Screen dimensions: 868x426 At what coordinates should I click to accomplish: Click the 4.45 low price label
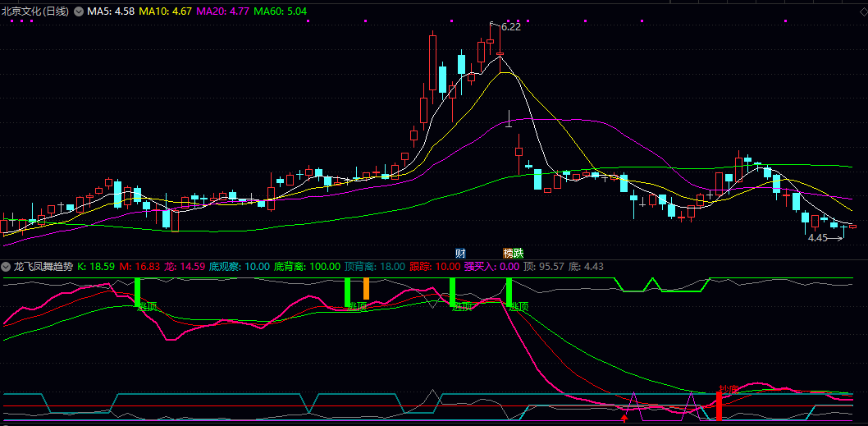click(x=819, y=238)
